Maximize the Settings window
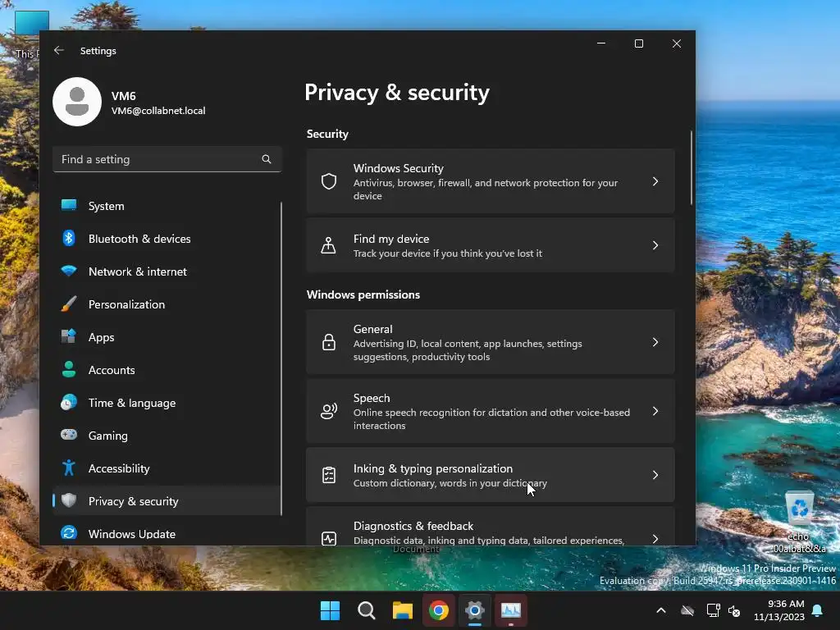This screenshot has height=630, width=840. 638,44
